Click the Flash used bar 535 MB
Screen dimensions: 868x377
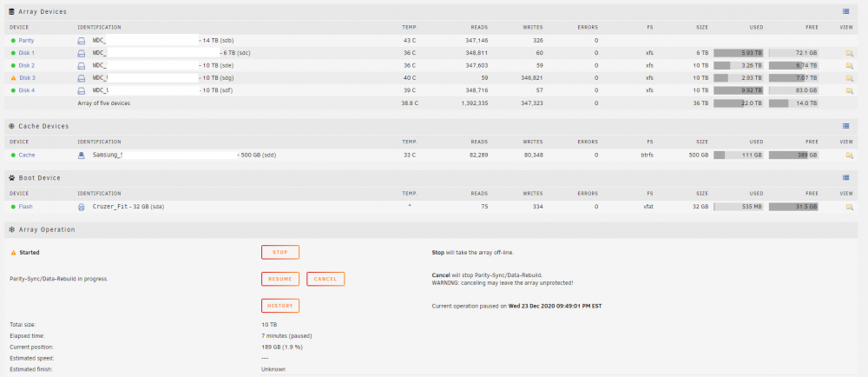(739, 207)
